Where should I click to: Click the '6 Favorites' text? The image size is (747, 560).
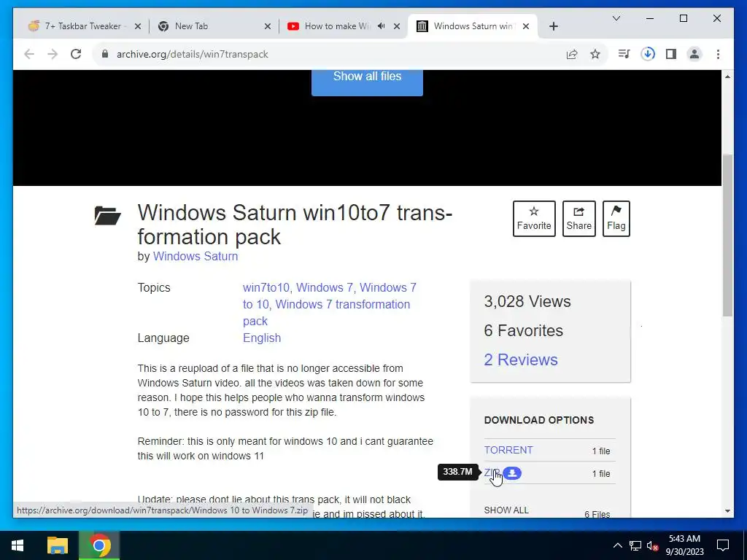tap(524, 330)
